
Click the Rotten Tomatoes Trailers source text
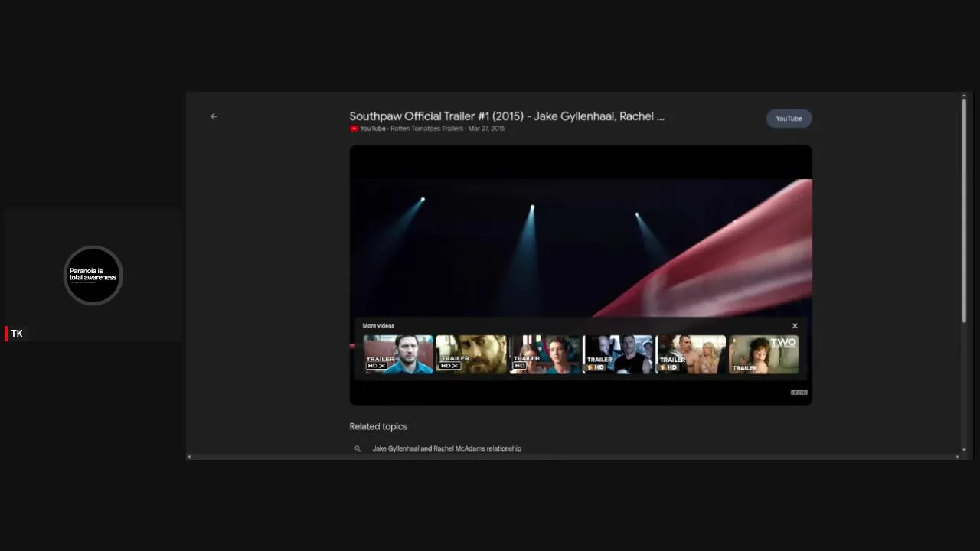[x=426, y=129]
